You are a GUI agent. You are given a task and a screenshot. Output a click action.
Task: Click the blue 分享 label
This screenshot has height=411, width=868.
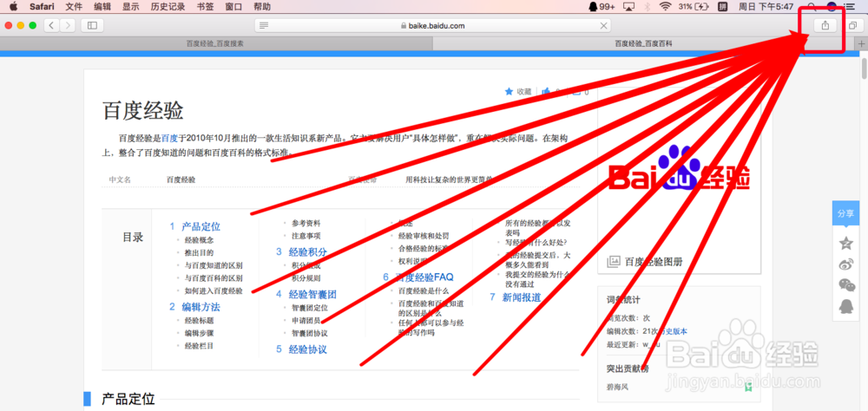tap(845, 213)
